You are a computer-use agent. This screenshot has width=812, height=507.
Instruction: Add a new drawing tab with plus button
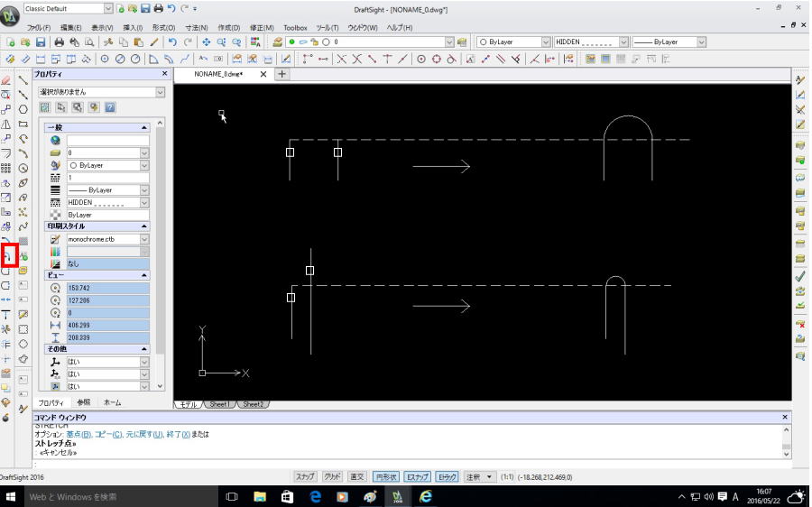[x=281, y=74]
